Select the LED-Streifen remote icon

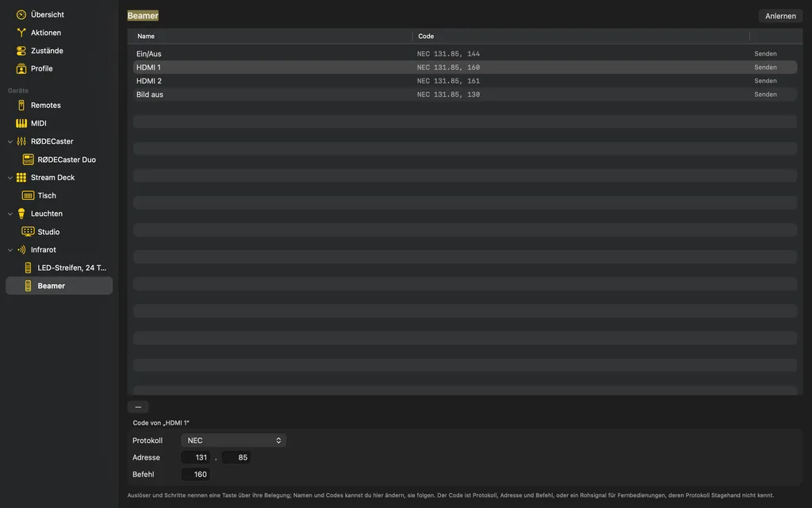pyautogui.click(x=28, y=268)
